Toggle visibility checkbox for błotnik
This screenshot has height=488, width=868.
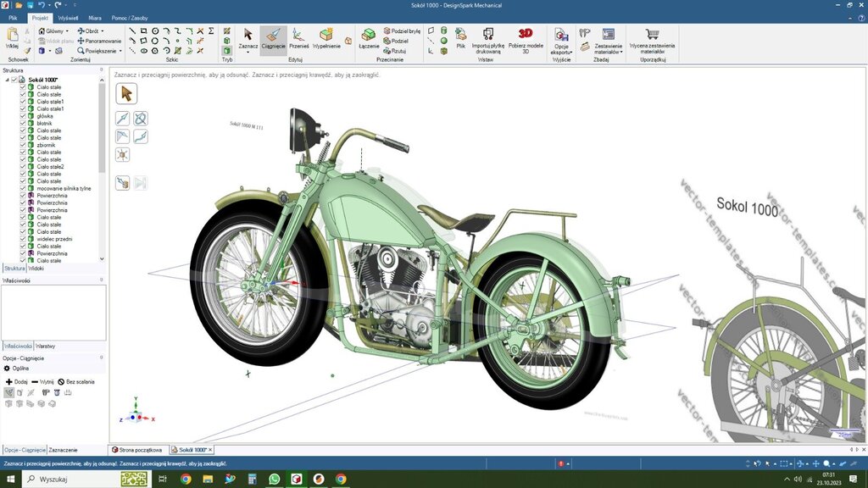coord(23,124)
